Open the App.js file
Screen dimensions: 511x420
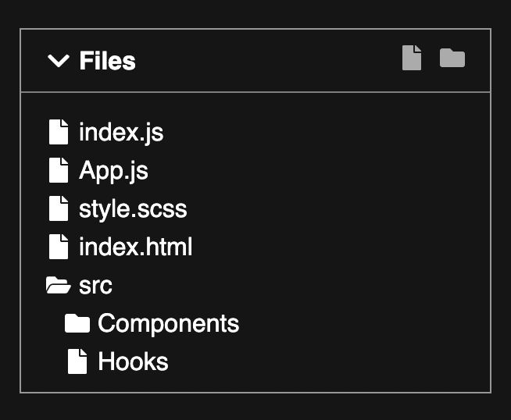coord(113,171)
